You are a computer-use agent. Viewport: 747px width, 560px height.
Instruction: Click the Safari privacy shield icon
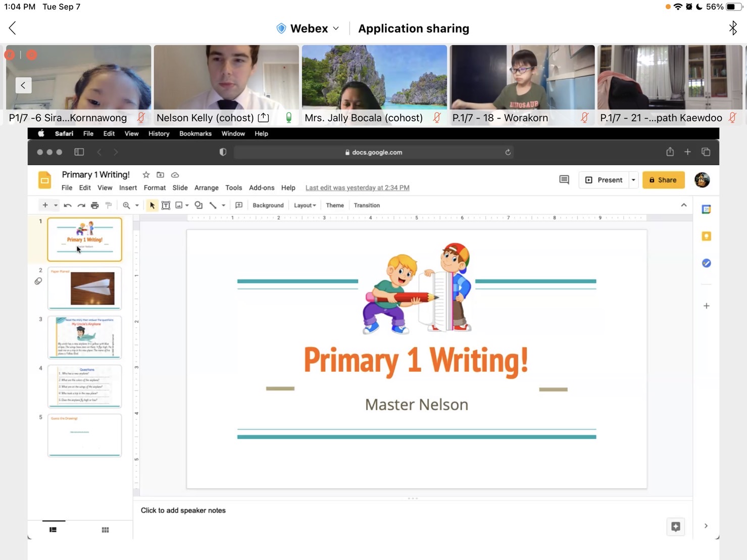coord(223,152)
